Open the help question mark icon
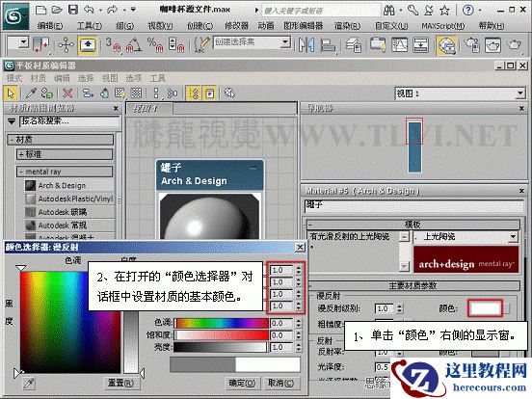 pyautogui.click(x=467, y=11)
